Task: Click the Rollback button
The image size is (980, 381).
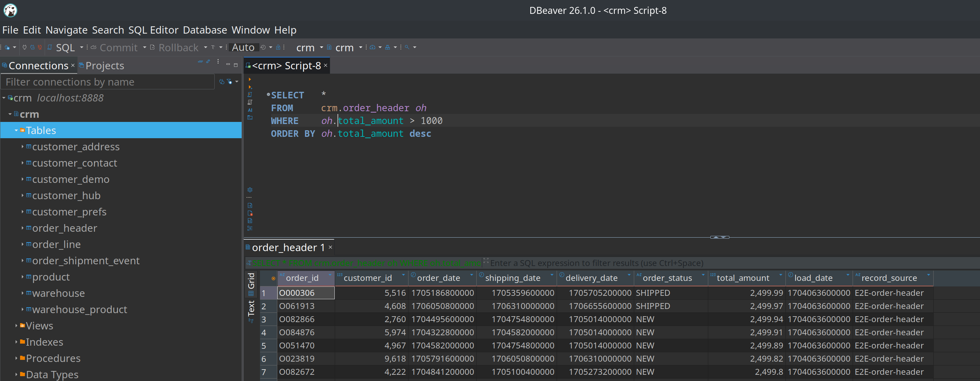Action: point(174,47)
